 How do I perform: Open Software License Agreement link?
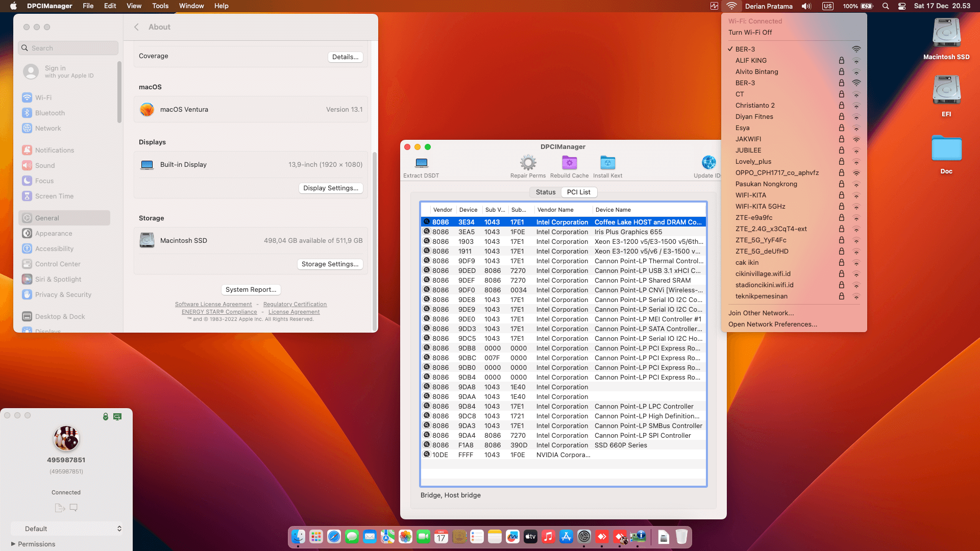pos(213,304)
